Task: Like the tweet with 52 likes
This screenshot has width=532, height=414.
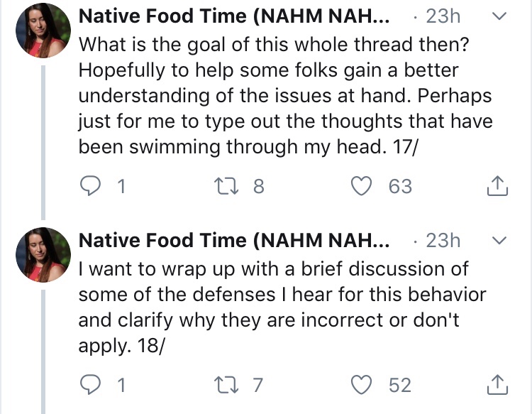Action: (x=365, y=385)
